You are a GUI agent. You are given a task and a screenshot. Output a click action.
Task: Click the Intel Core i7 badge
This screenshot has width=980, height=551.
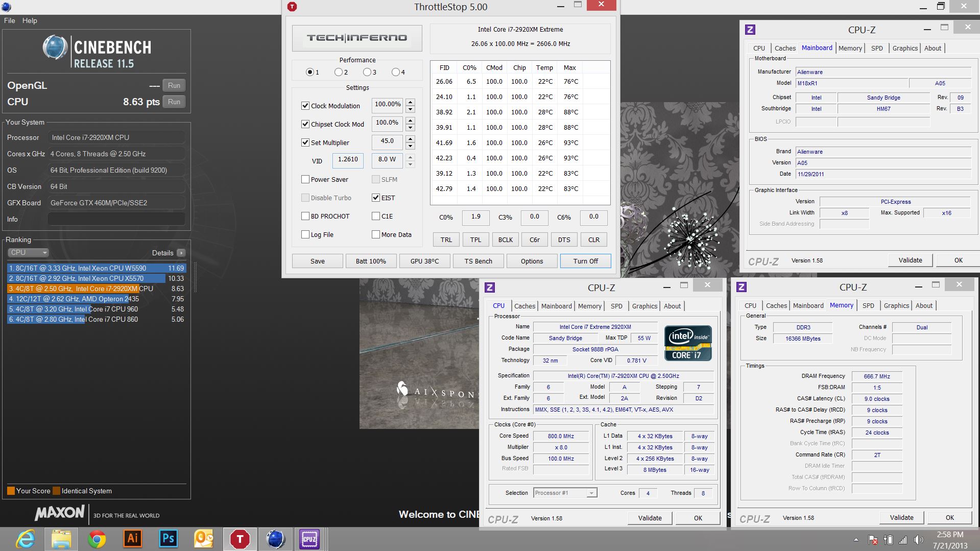pos(688,343)
